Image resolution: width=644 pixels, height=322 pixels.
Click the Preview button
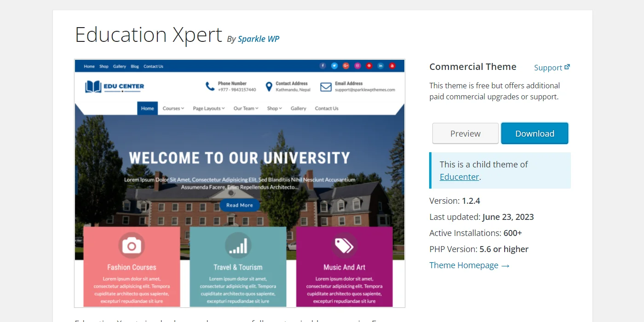(x=466, y=133)
